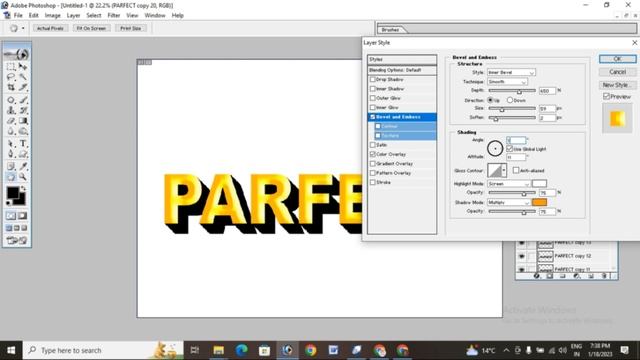Viewport: 640px width, 360px height.
Task: Select the Pen tool
Action: click(x=11, y=154)
